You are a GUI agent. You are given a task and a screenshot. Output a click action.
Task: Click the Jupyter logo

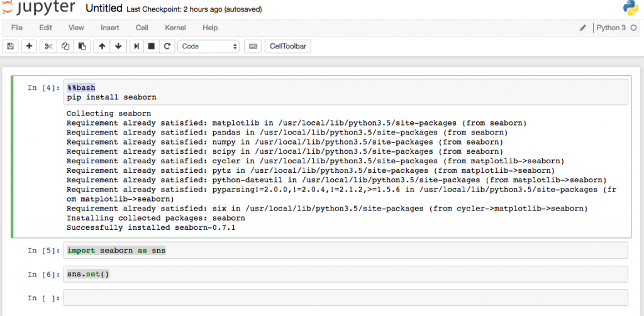(x=38, y=7)
